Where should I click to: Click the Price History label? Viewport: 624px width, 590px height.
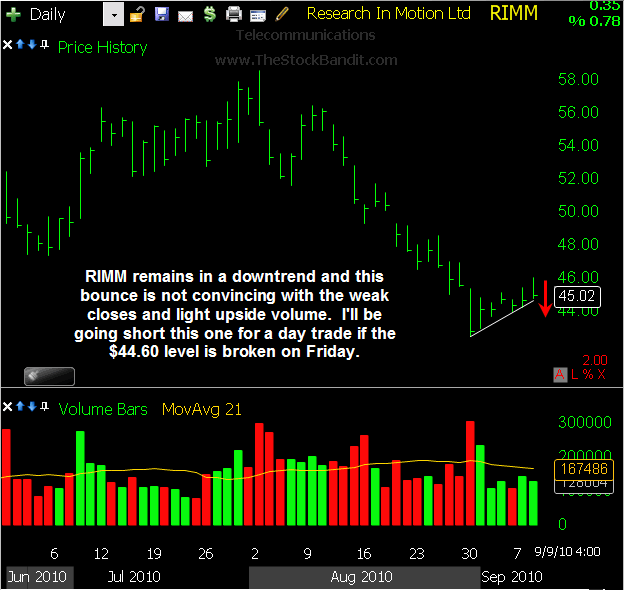[x=102, y=47]
